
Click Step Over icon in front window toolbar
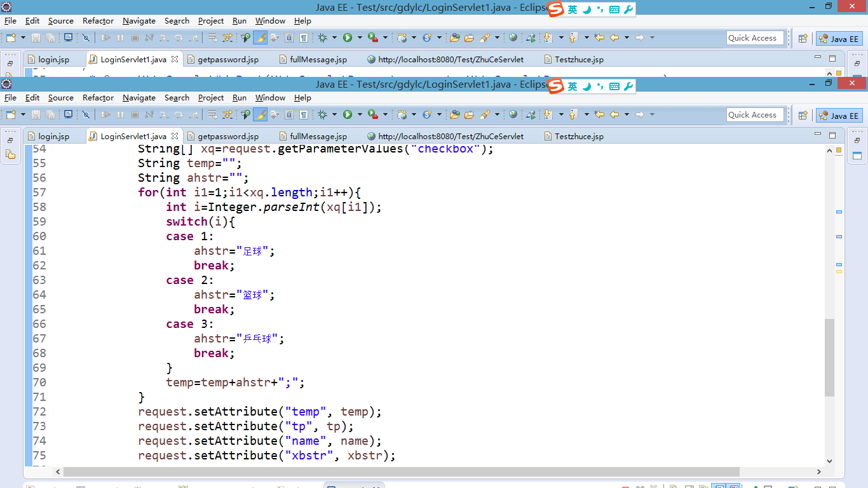tap(179, 114)
